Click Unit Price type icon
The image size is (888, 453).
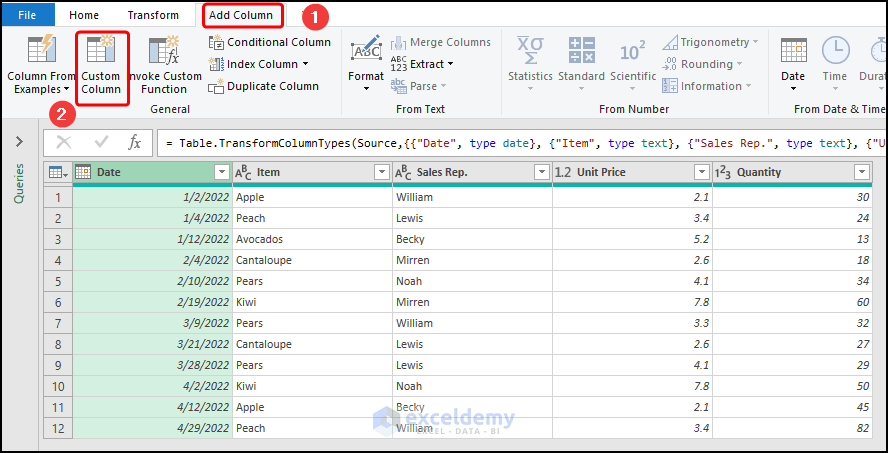point(563,172)
